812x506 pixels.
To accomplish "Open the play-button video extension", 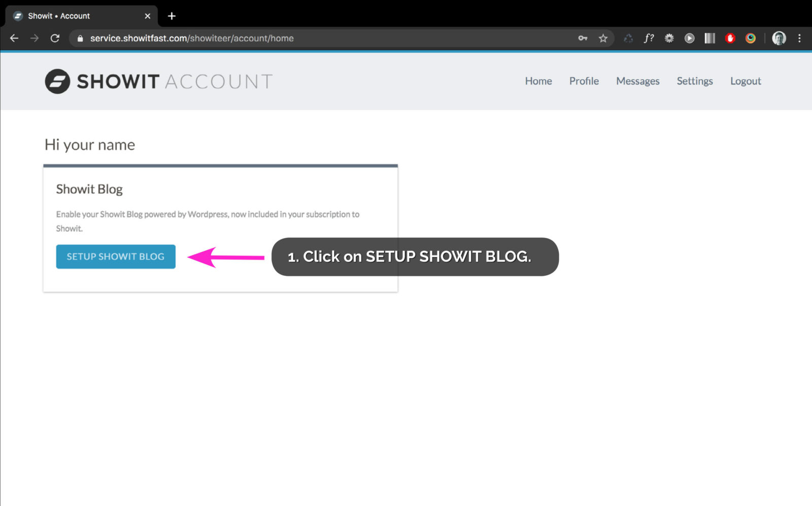I will click(x=690, y=38).
